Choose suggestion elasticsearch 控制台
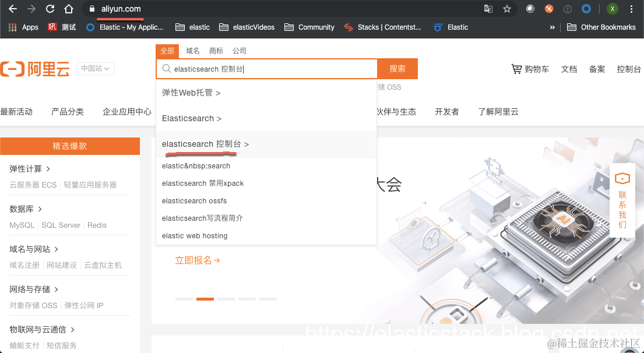 pos(266,144)
